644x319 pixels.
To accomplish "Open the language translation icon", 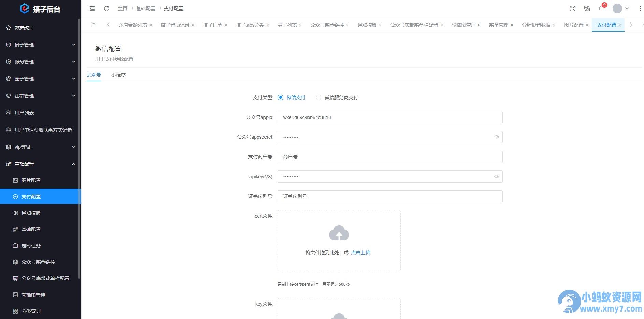I will coord(587,9).
